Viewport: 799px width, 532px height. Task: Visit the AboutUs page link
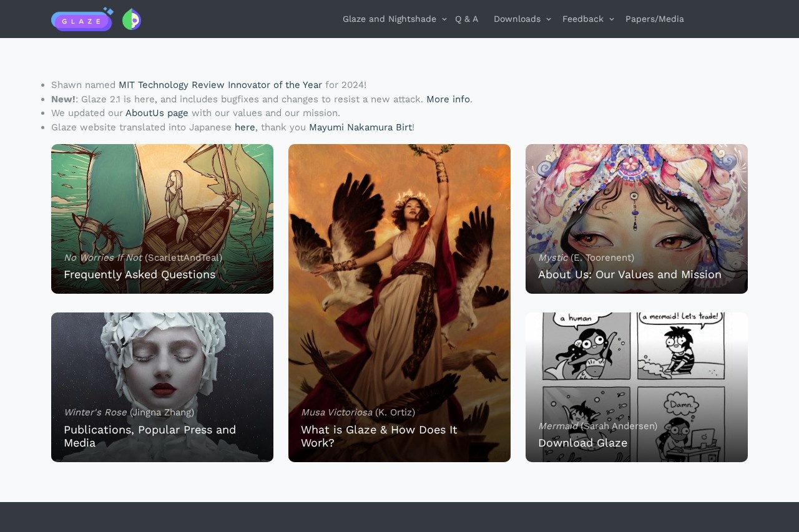pyautogui.click(x=157, y=113)
